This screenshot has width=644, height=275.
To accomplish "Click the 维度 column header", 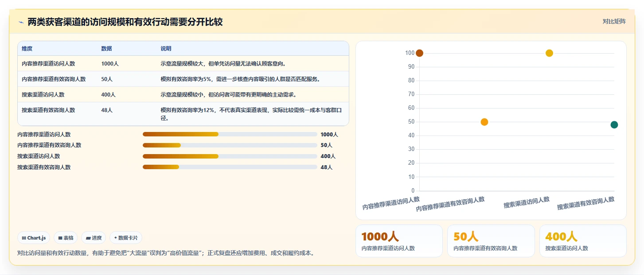I will tap(27, 49).
